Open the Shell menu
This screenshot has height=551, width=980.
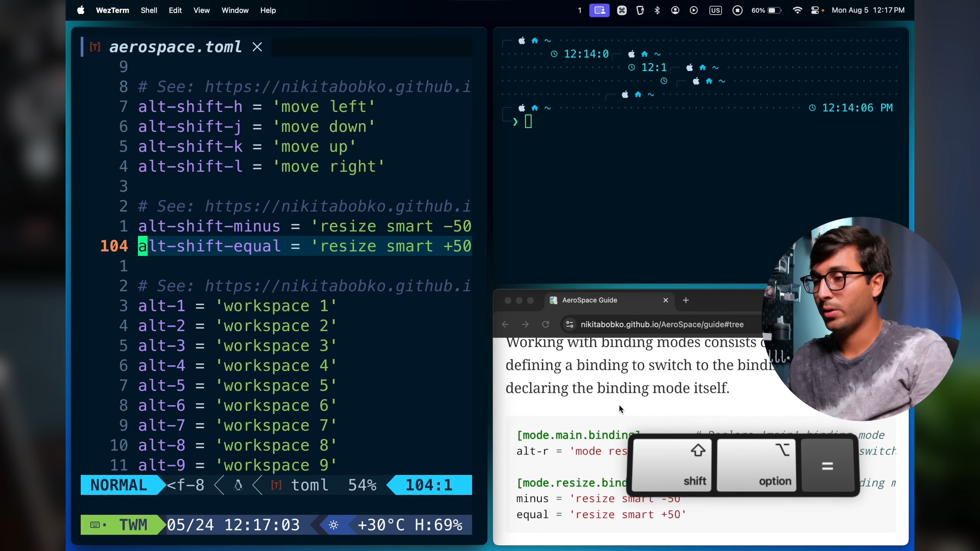pos(149,10)
